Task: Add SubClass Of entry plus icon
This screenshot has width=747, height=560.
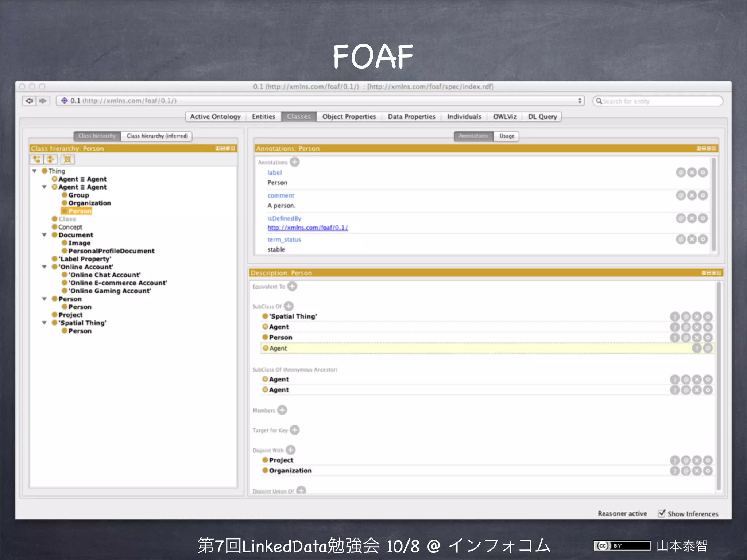Action: click(289, 306)
